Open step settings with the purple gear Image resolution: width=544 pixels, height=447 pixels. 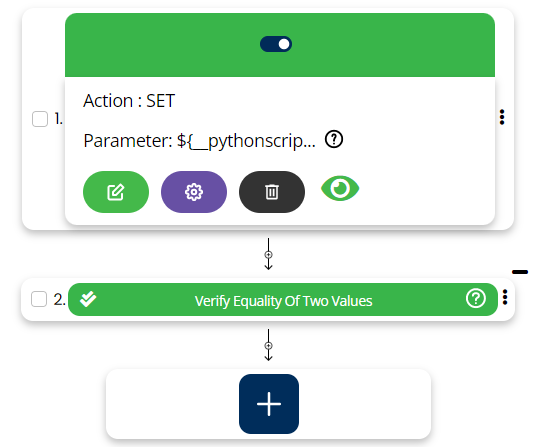click(x=194, y=192)
